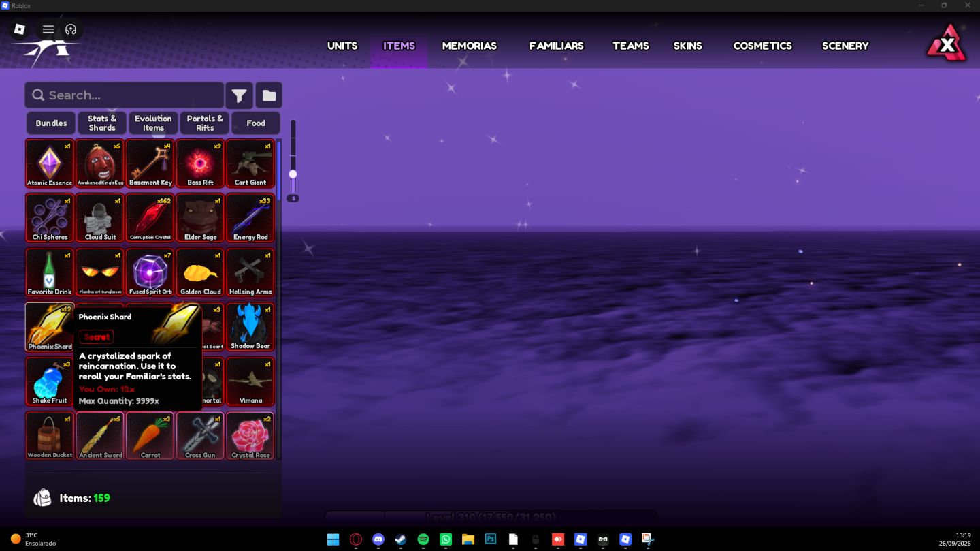Select the Fused Spirit Orb item
The image size is (980, 551).
[x=150, y=272]
